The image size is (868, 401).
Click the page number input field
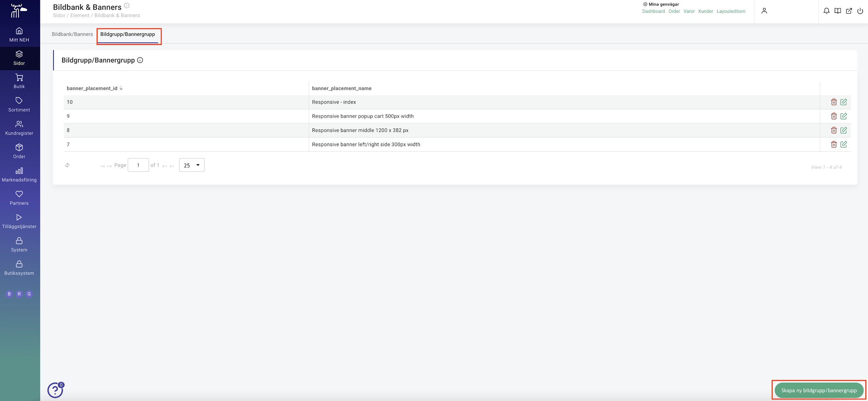click(138, 165)
